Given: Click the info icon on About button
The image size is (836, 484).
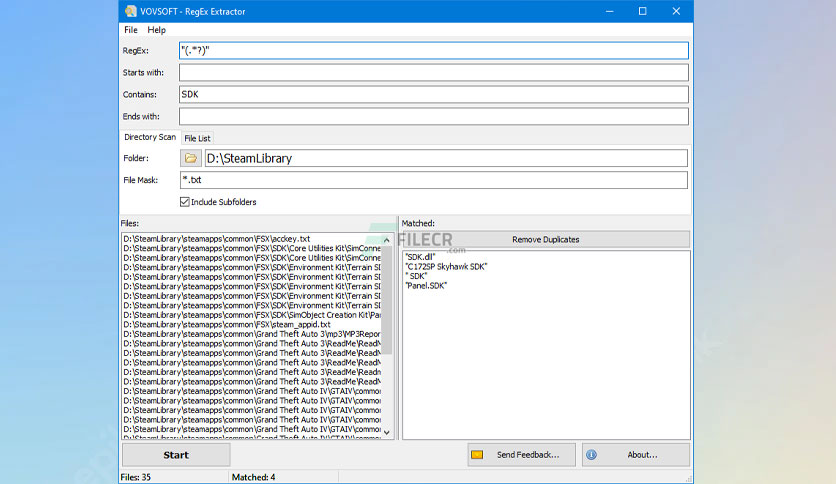Looking at the screenshot, I should click(x=591, y=455).
